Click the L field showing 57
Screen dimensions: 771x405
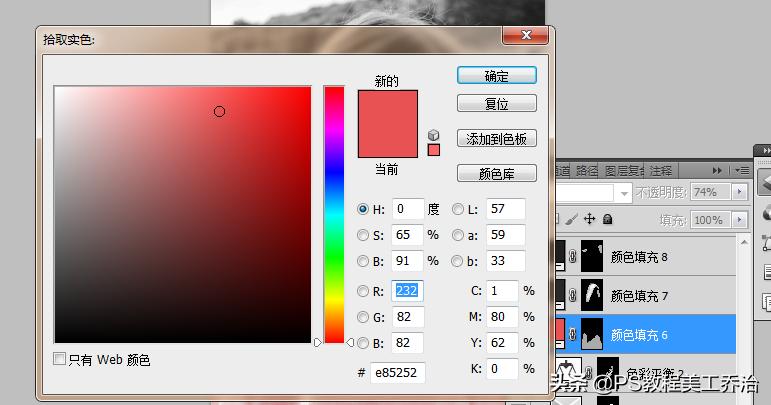(x=505, y=209)
